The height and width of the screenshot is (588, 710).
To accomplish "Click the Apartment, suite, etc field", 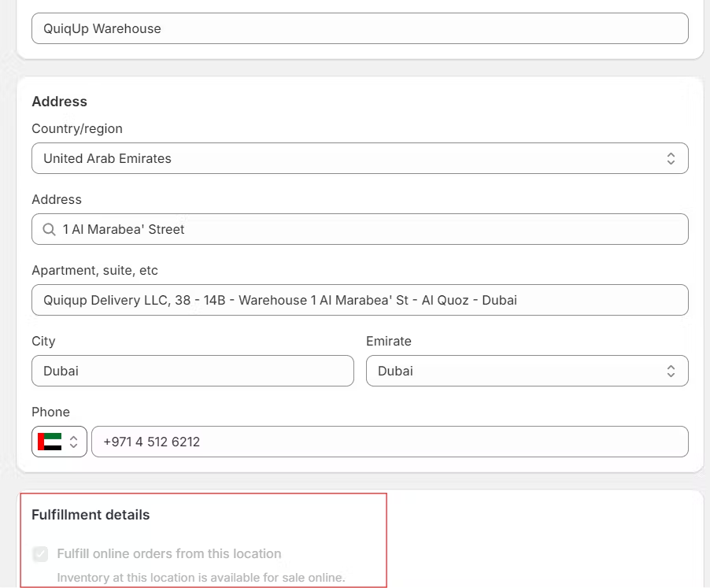I will click(360, 300).
